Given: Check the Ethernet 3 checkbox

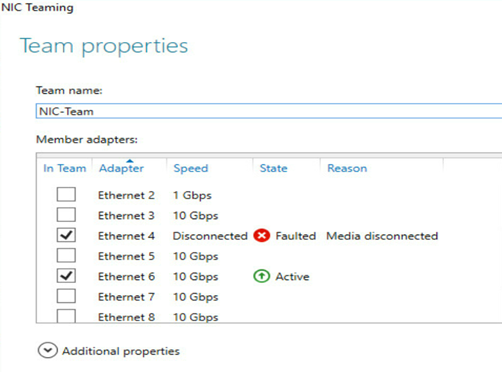Looking at the screenshot, I should [66, 215].
